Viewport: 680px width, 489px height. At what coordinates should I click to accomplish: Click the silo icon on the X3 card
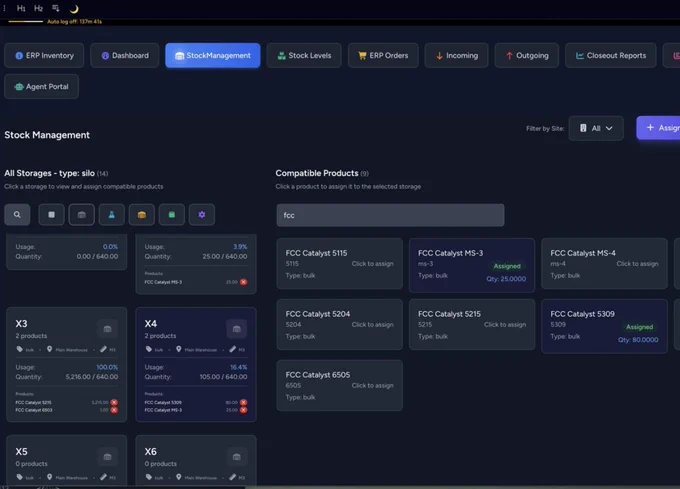(108, 329)
